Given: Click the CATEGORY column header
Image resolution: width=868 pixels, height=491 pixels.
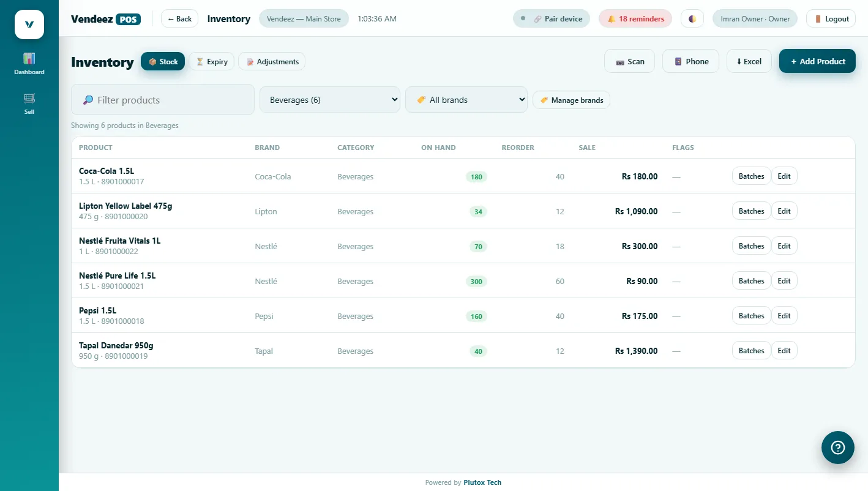Looking at the screenshot, I should click(356, 148).
